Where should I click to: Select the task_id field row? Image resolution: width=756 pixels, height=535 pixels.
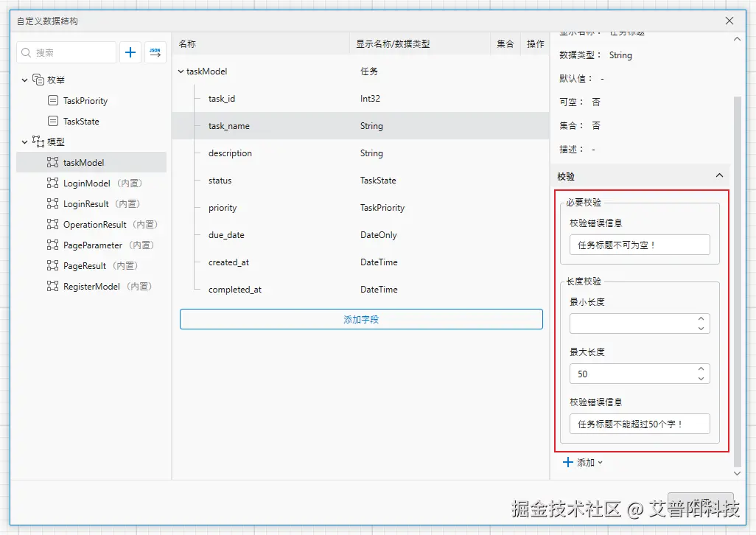point(360,98)
